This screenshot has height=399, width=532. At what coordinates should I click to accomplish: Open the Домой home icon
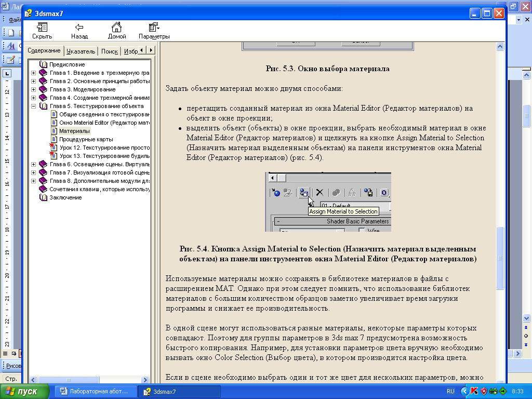coord(116,27)
